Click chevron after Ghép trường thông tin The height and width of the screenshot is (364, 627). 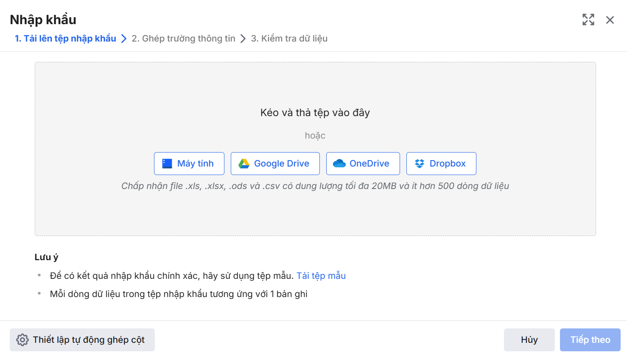[x=243, y=39]
